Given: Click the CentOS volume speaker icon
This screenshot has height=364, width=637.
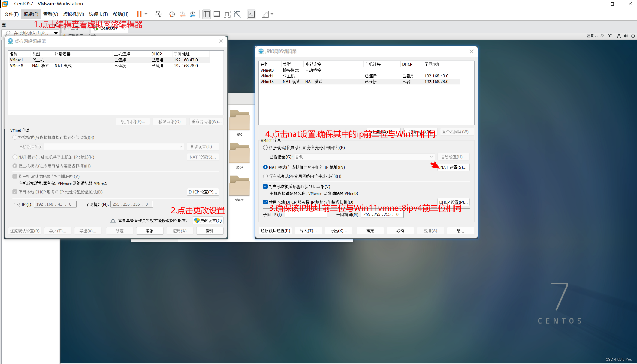Looking at the screenshot, I should tap(626, 36).
